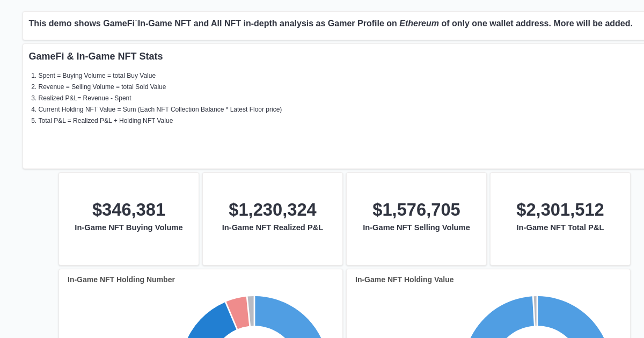Select the Current Holding NFT Value list item
Image resolution: width=644 pixels, height=338 pixels.
click(x=160, y=109)
